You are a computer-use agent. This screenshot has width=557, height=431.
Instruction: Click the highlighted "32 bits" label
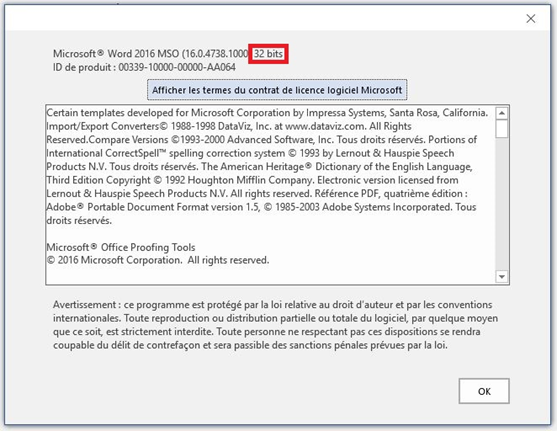(x=268, y=54)
